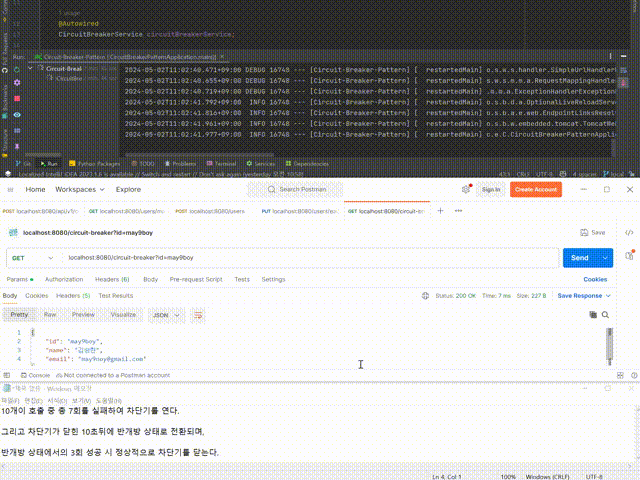Image resolution: width=640 pixels, height=480 pixels.
Task: Switch response view to Preview
Action: point(83,315)
